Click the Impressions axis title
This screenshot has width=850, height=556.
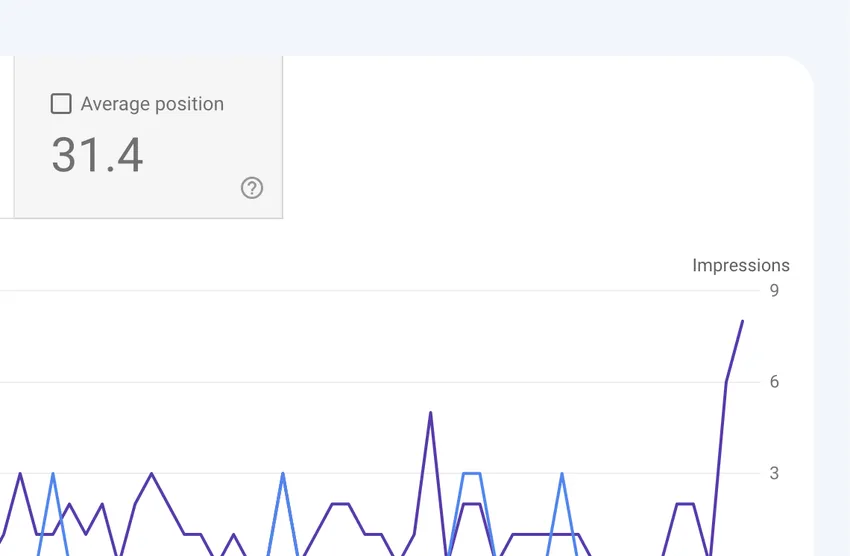(x=740, y=266)
